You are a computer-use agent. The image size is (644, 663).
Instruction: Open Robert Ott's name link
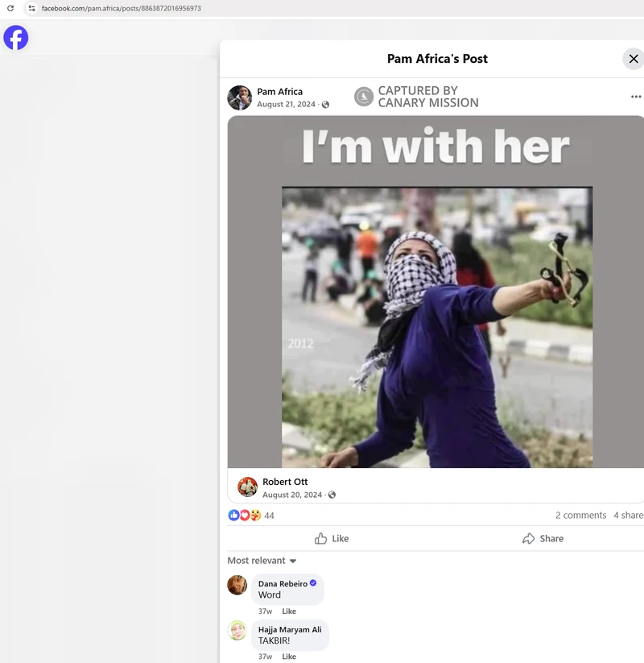[285, 482]
